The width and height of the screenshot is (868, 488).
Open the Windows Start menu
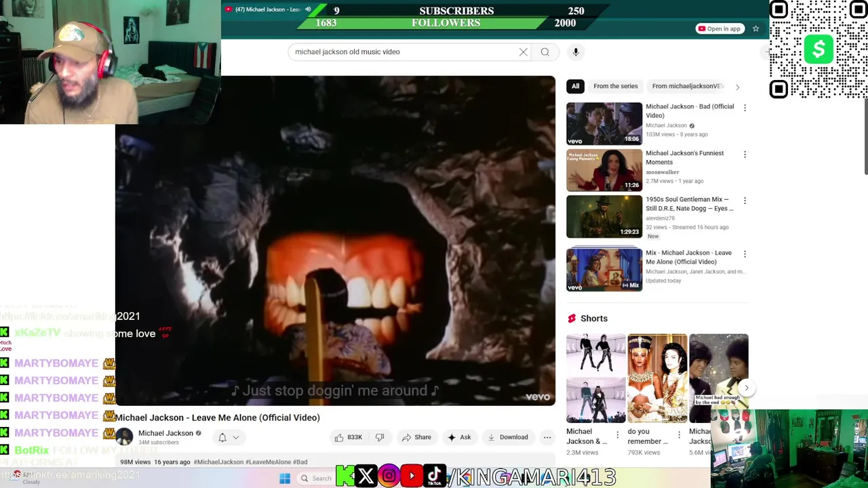click(x=285, y=479)
